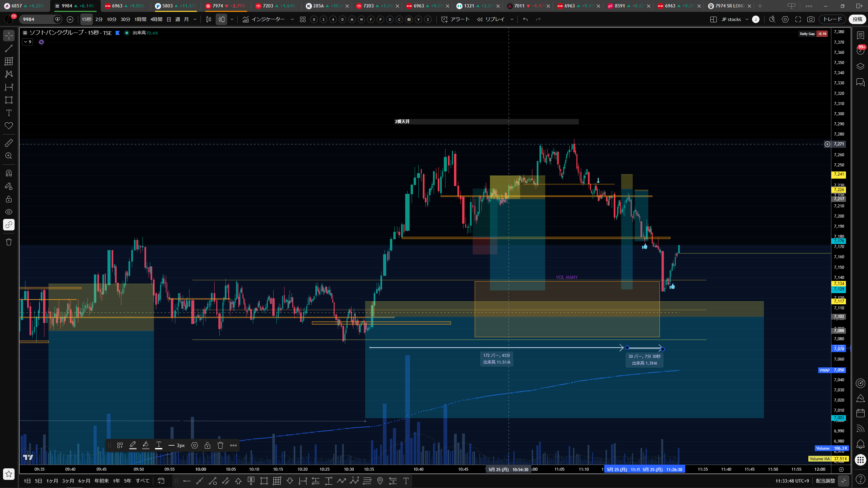The width and height of the screenshot is (868, 488).
Task: Switch to the 2分 timeframe
Action: tap(99, 19)
